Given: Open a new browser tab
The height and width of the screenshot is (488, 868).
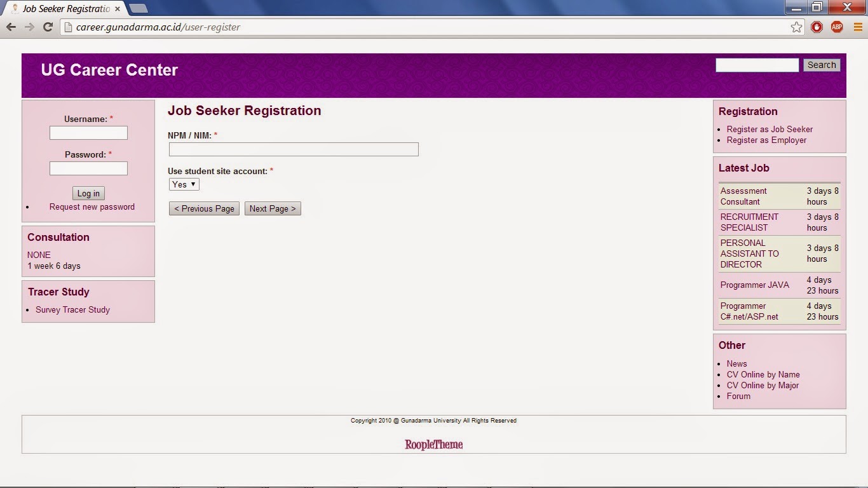Looking at the screenshot, I should [x=139, y=9].
